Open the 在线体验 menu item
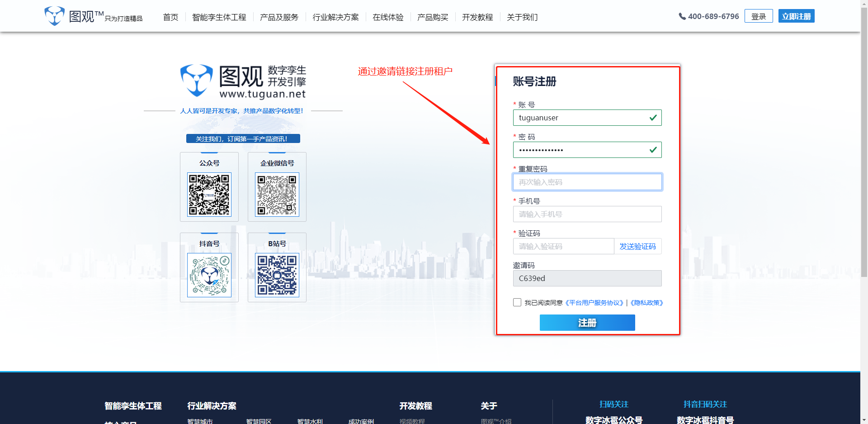Screen dimensions: 868x424 click(x=388, y=17)
